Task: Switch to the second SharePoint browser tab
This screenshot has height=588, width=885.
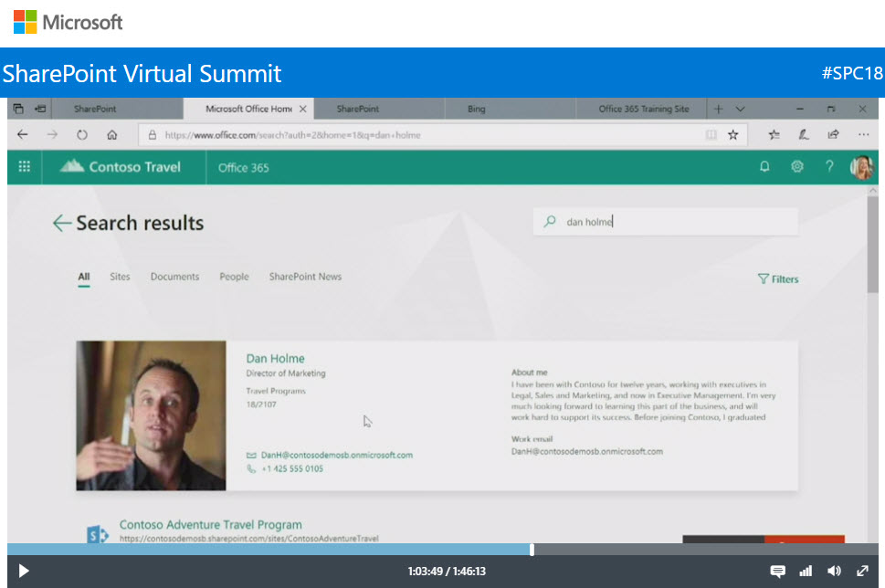Action: (x=379, y=109)
